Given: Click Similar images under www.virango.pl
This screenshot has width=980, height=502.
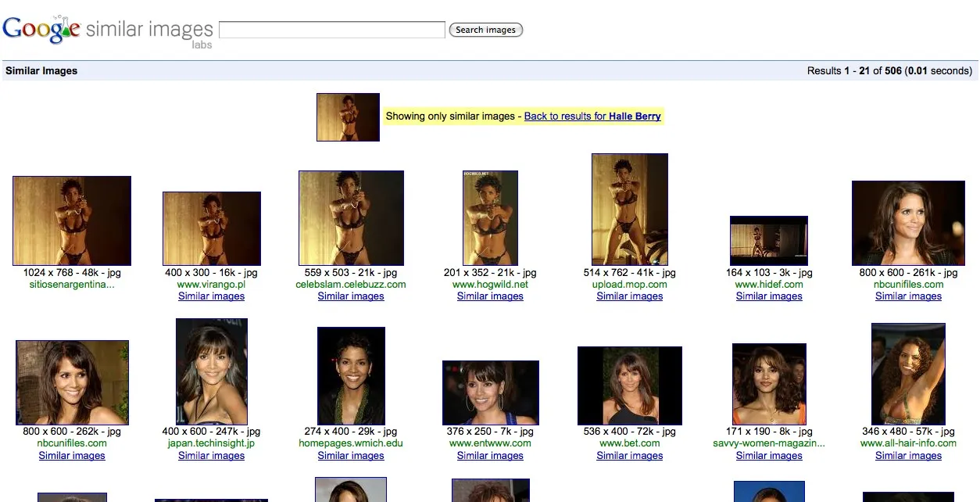Looking at the screenshot, I should point(211,296).
